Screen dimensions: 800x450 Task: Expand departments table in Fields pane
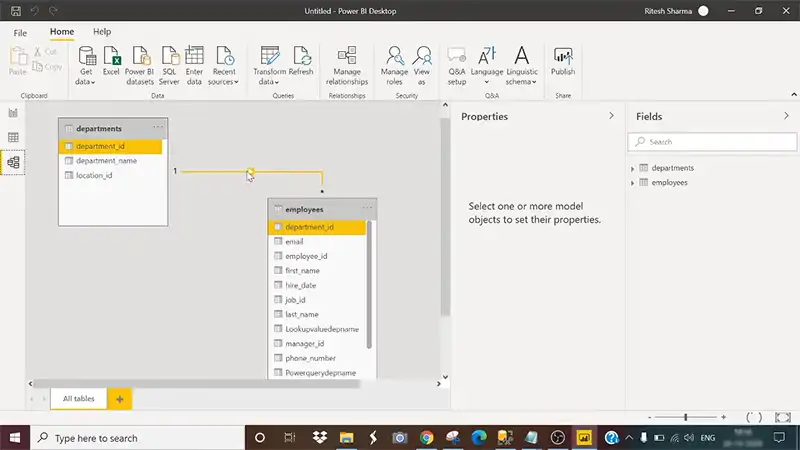tap(633, 168)
